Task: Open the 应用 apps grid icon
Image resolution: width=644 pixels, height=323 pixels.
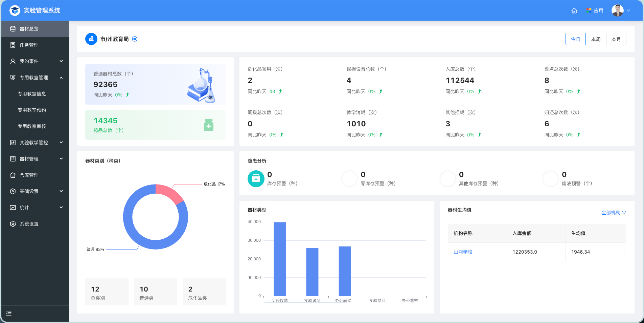Action: coord(589,10)
